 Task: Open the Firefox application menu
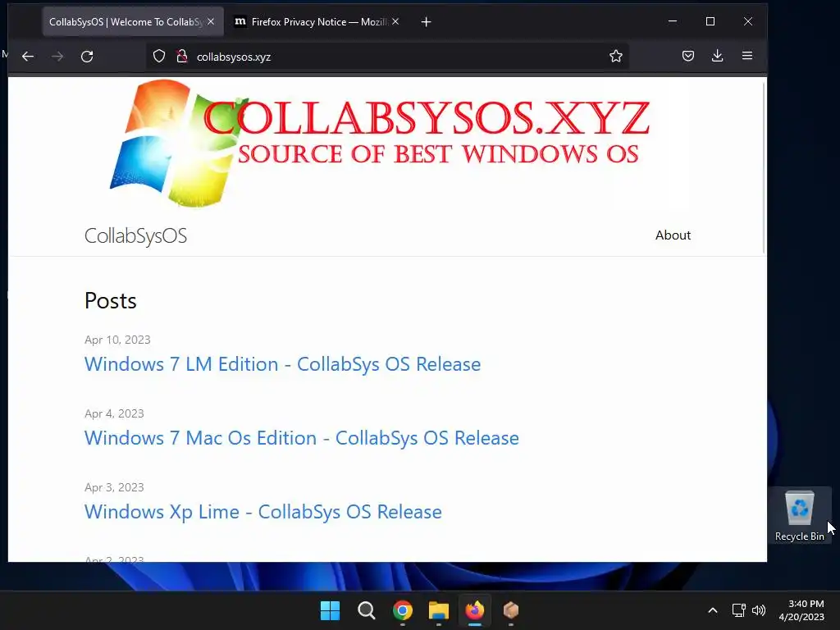[746, 57]
